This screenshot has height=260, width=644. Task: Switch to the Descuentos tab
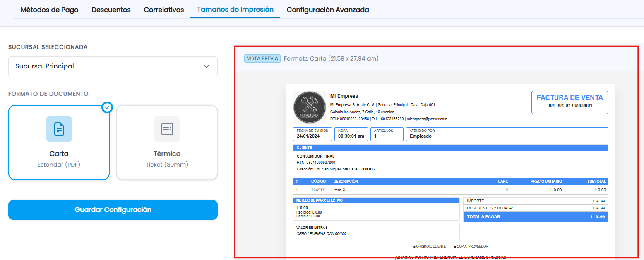point(111,10)
